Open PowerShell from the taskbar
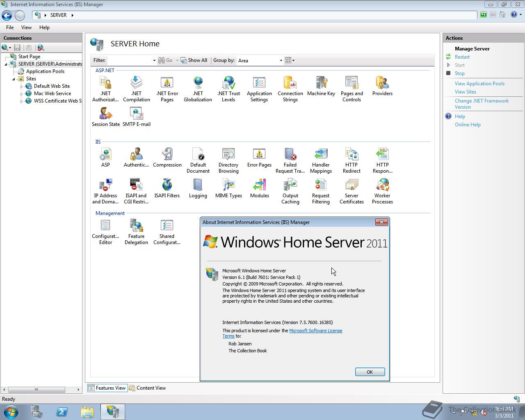Viewport: 525px width, 420px height. 62,412
